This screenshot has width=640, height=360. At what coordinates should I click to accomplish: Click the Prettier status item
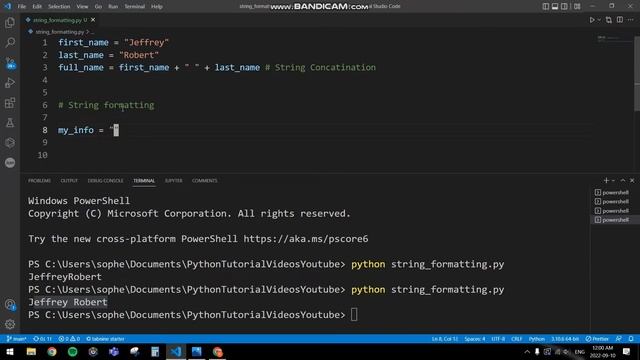click(597, 339)
